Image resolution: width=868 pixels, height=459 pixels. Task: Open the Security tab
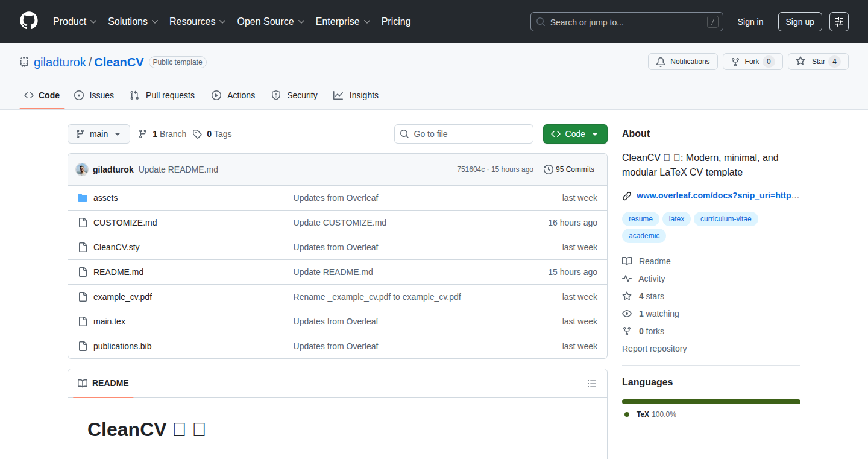coord(294,95)
